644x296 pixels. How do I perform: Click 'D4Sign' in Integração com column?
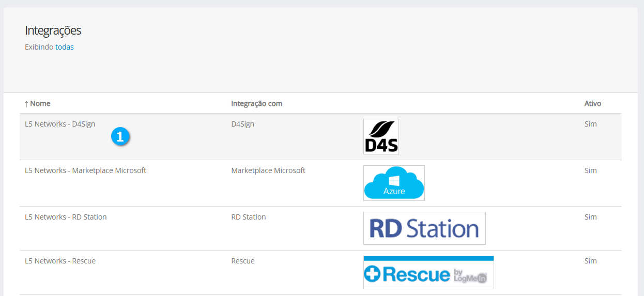point(242,124)
